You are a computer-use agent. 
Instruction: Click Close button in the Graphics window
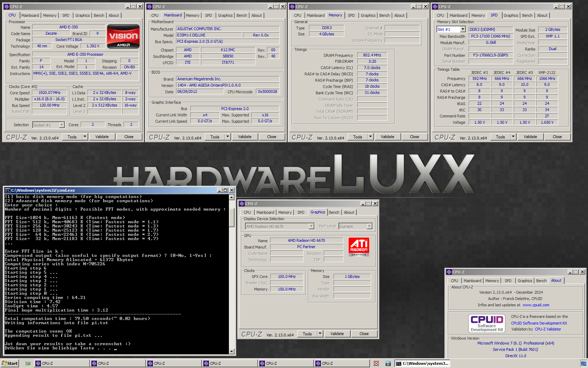click(364, 334)
